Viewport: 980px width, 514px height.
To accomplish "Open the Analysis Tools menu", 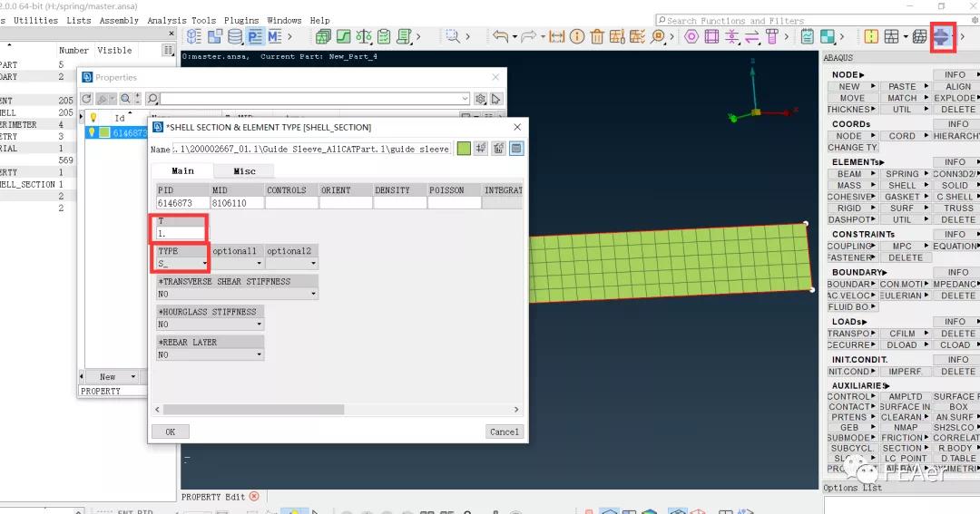I will (181, 21).
